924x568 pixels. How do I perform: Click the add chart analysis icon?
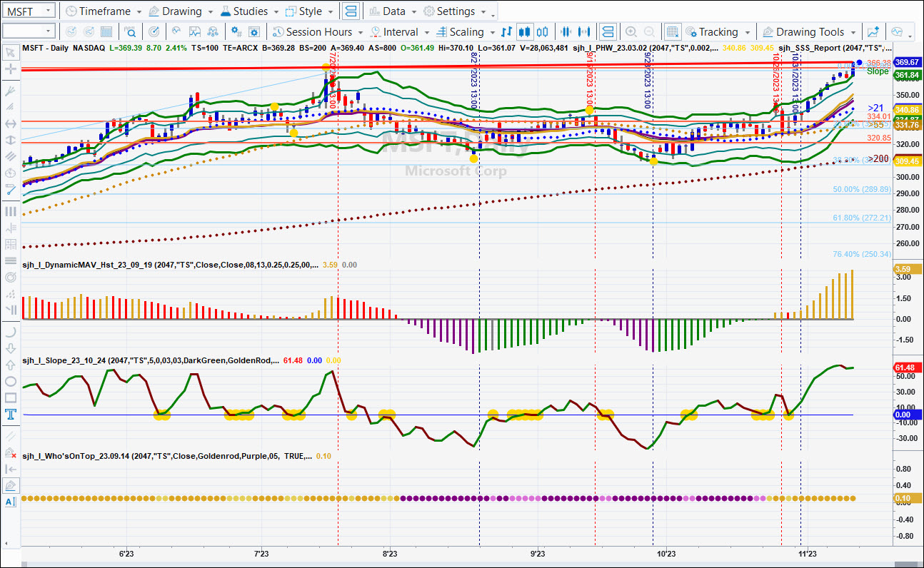click(x=873, y=32)
